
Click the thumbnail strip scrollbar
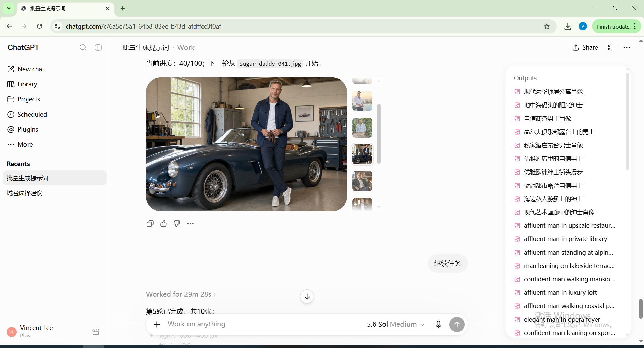(379, 134)
